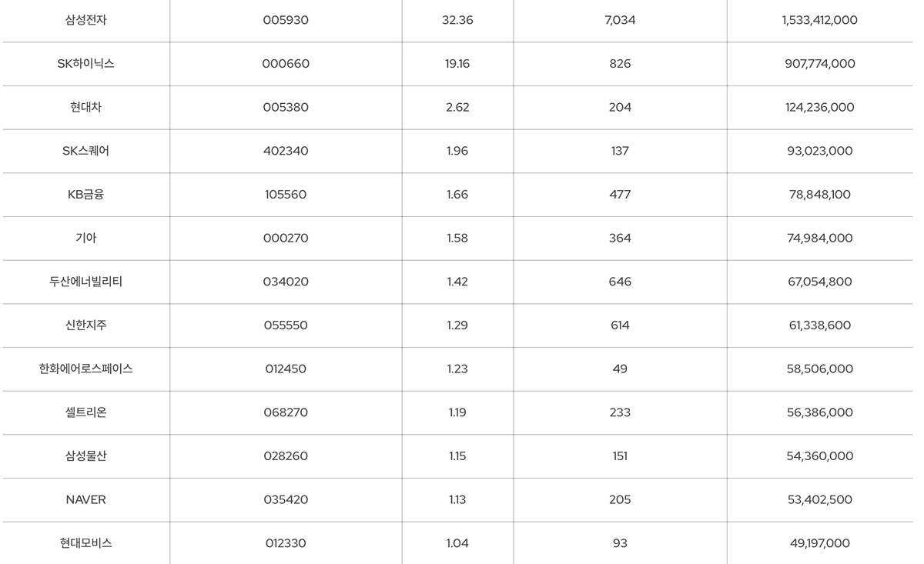Click stock code 005380 for 현대차
This screenshot has height=564, width=924.
pyautogui.click(x=286, y=108)
